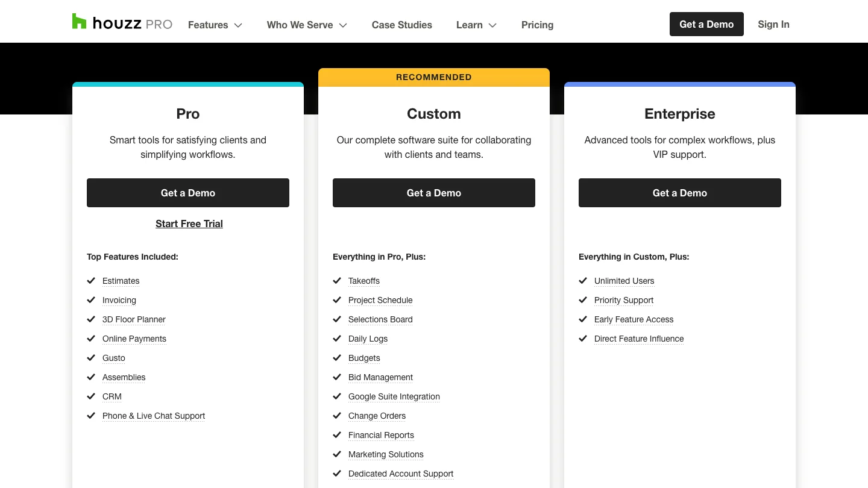Open the 3D Floor Planner feature link
The height and width of the screenshot is (488, 868).
click(x=134, y=319)
